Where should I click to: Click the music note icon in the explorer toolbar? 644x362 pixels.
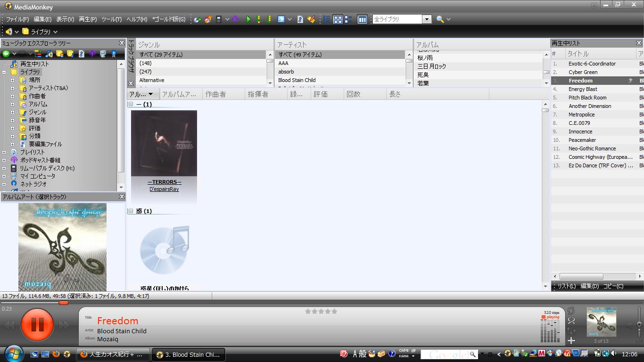[x=49, y=54]
